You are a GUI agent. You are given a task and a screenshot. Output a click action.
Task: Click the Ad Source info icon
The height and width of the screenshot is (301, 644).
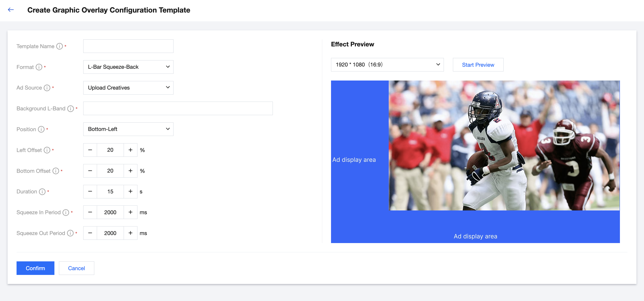tap(47, 88)
